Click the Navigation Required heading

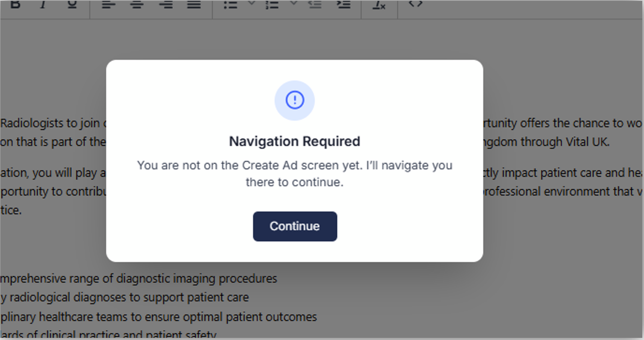click(294, 141)
